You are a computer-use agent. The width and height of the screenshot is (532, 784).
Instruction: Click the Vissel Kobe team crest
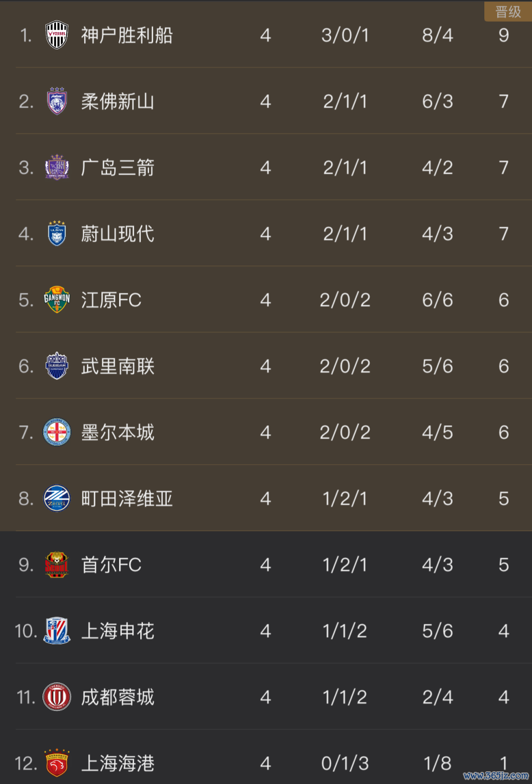[x=57, y=35]
